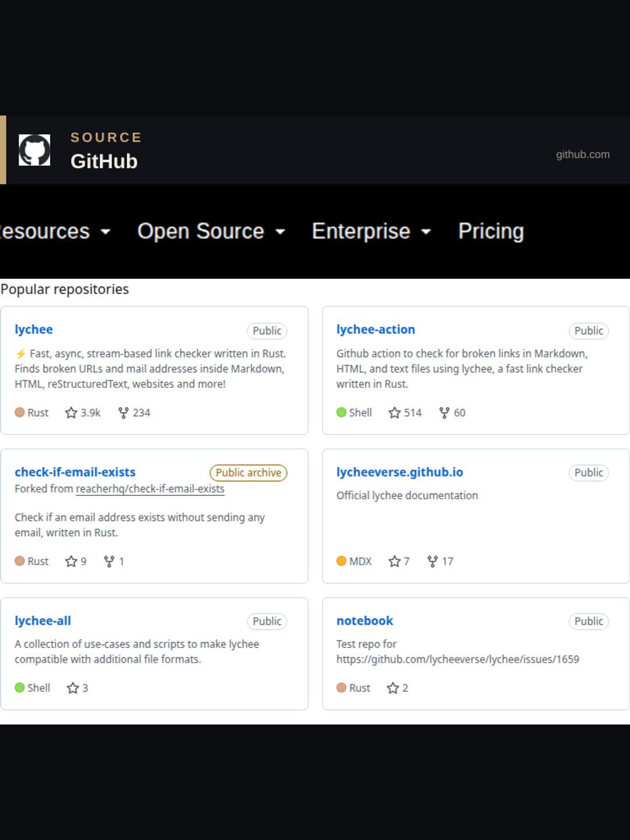Viewport: 630px width, 840px height.
Task: Click the MDX language color dot on lycheeverse.github.io
Action: [341, 561]
